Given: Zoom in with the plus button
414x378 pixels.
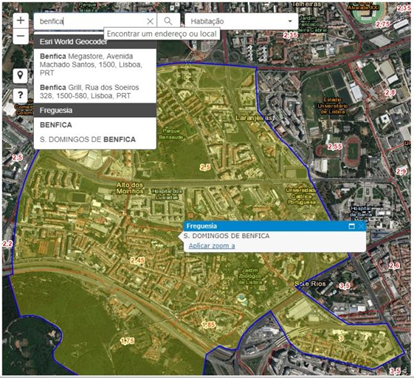Looking at the screenshot, I should pos(21,21).
